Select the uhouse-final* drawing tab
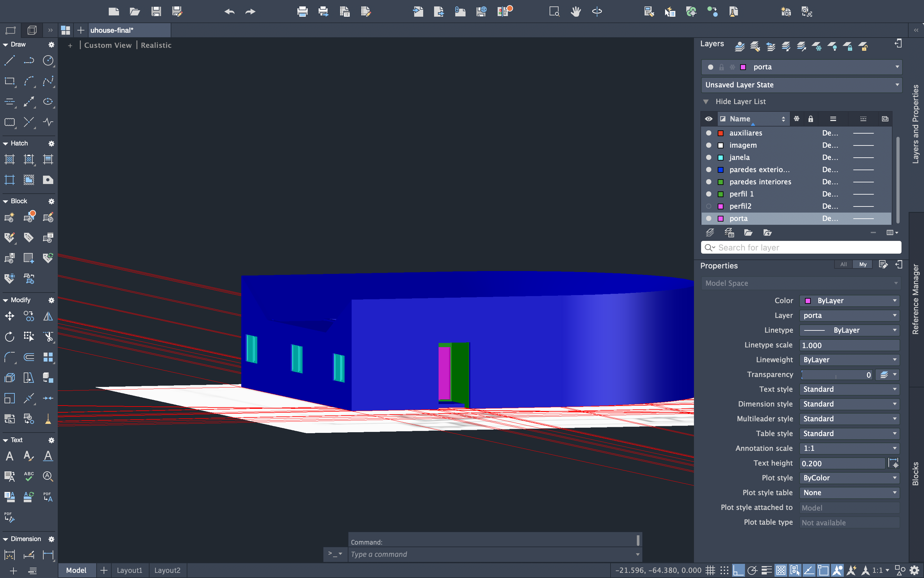This screenshot has height=578, width=924. coord(129,30)
